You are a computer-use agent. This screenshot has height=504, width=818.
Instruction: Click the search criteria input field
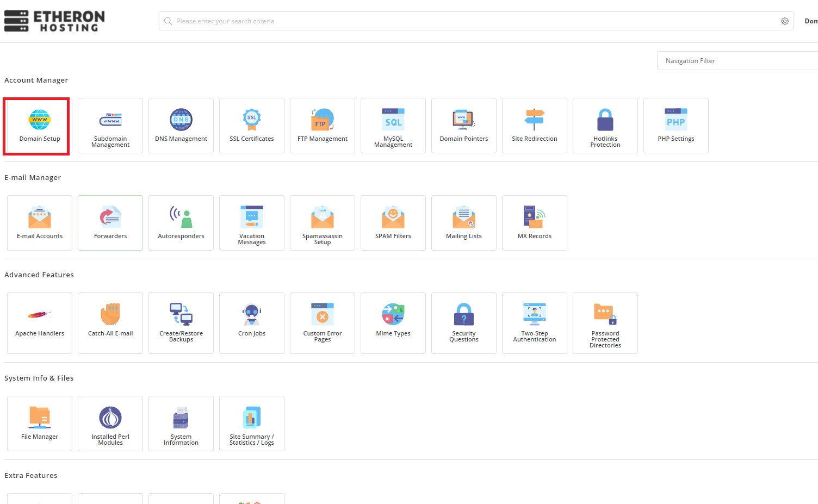point(468,21)
